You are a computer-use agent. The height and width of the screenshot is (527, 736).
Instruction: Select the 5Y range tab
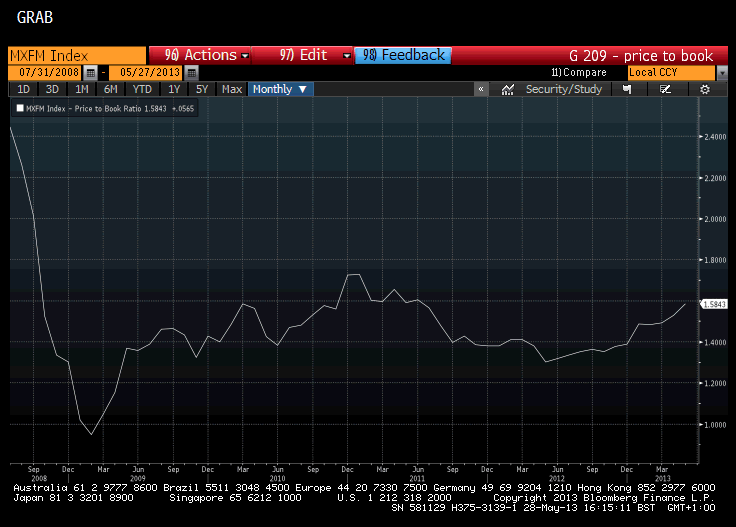202,89
